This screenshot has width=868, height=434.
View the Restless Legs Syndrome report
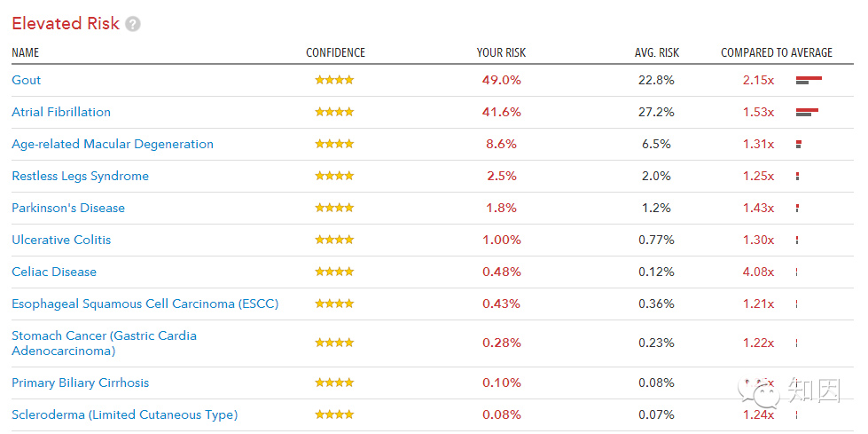(x=80, y=176)
